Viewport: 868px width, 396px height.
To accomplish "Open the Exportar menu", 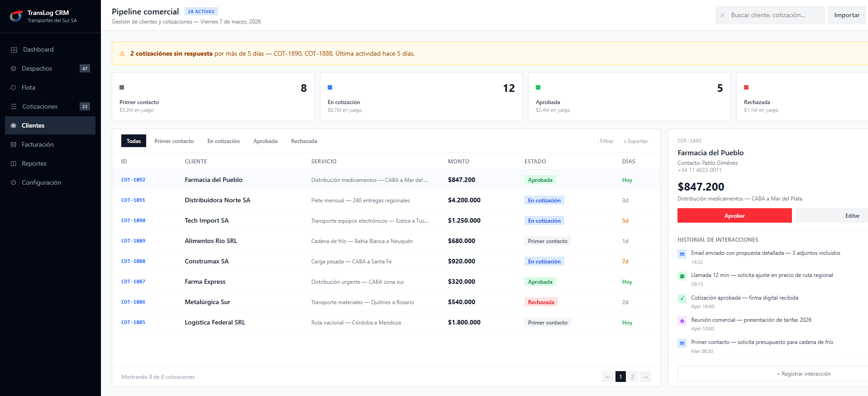I will point(635,141).
